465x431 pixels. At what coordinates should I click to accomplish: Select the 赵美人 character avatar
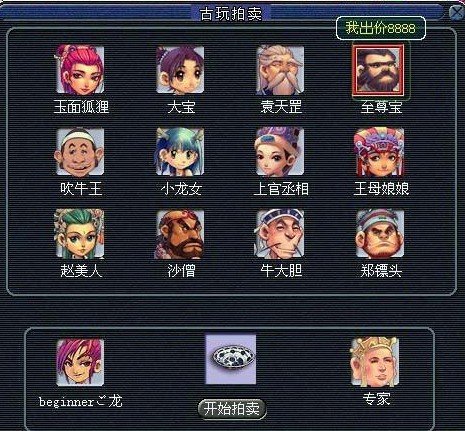[80, 234]
